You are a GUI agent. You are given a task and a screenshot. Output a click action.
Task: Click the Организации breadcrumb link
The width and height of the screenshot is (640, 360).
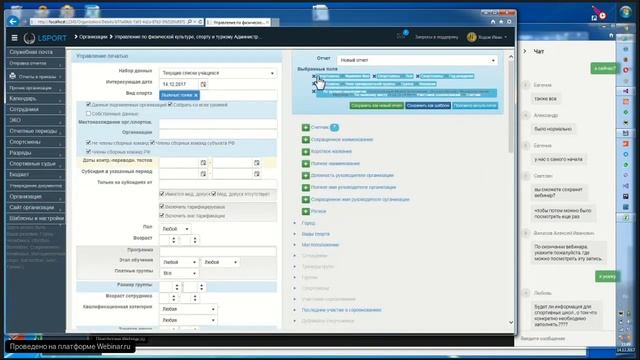coord(93,37)
